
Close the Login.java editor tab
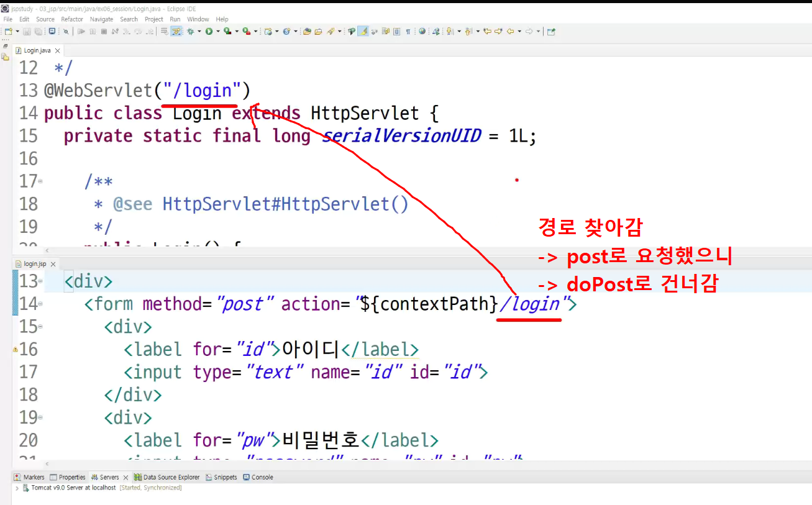(57, 50)
